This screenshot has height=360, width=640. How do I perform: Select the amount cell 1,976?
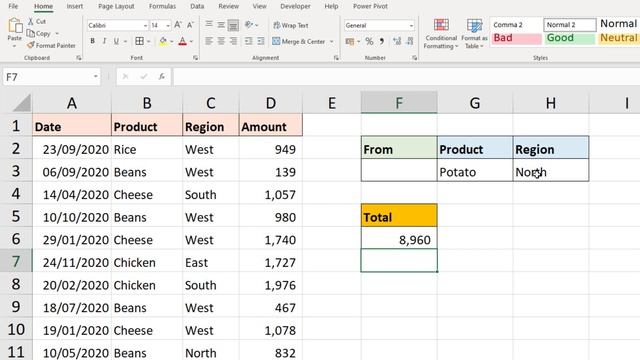(271, 284)
